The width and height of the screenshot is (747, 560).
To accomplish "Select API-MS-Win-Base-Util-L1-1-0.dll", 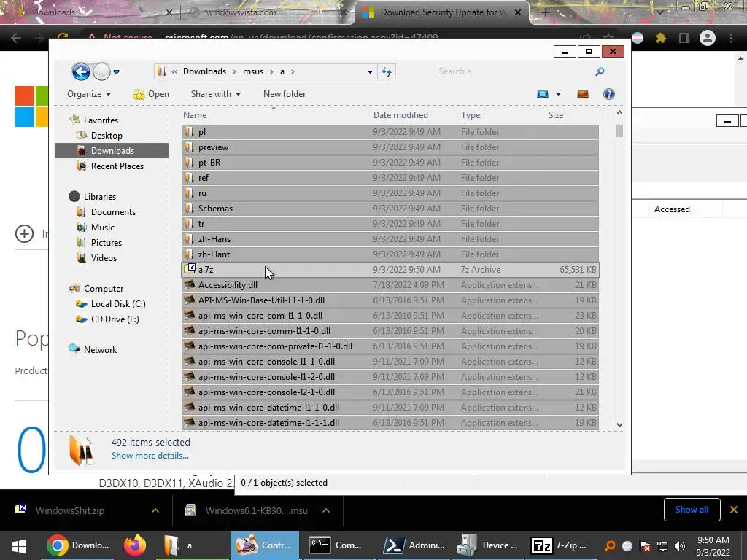I will click(x=390, y=300).
